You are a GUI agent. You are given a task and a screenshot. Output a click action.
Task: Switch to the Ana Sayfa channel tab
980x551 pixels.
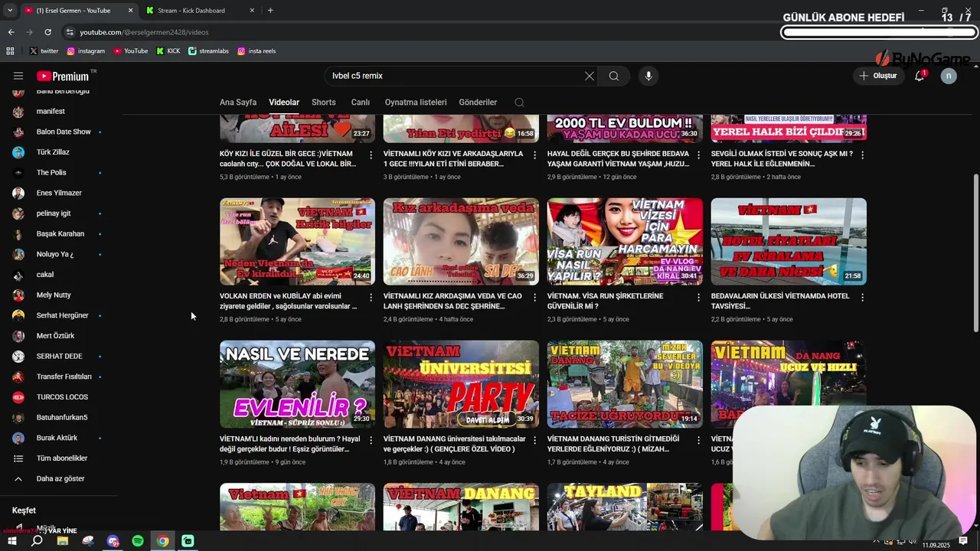(x=238, y=103)
